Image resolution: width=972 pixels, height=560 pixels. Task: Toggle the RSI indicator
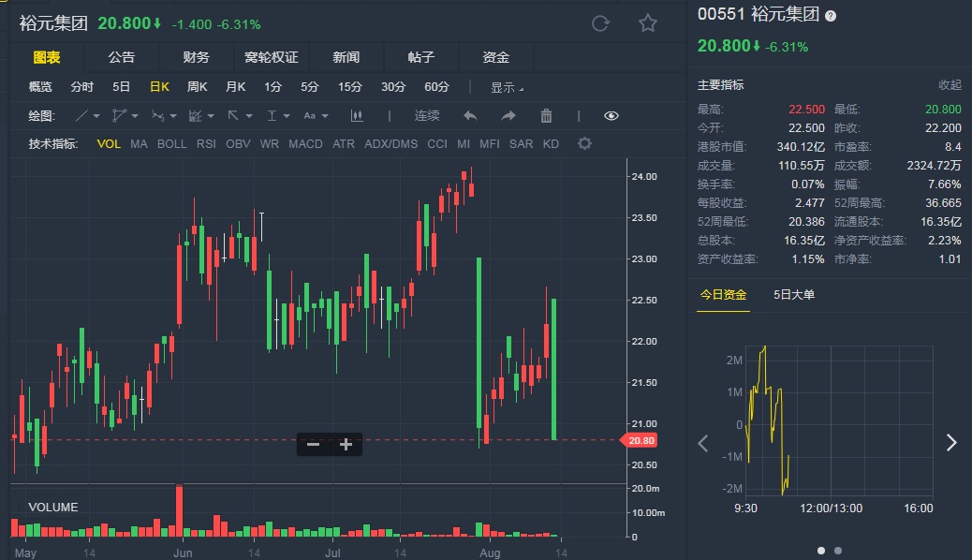point(206,144)
